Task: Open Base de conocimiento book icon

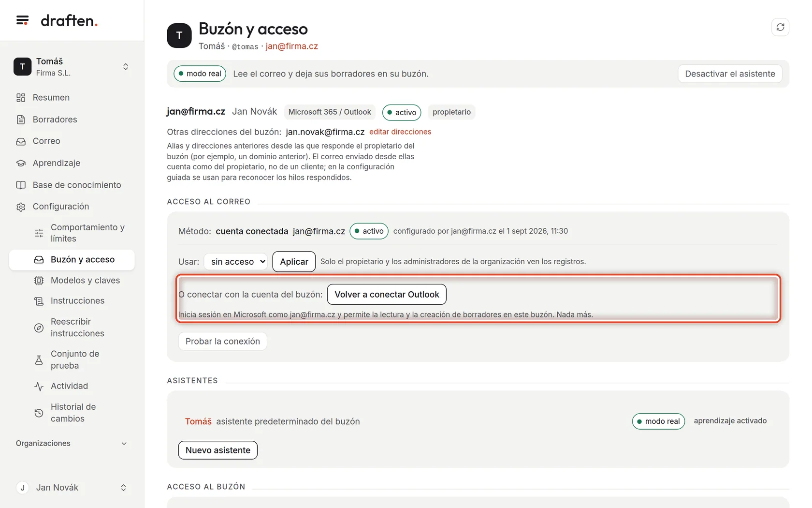Action: coord(21,185)
